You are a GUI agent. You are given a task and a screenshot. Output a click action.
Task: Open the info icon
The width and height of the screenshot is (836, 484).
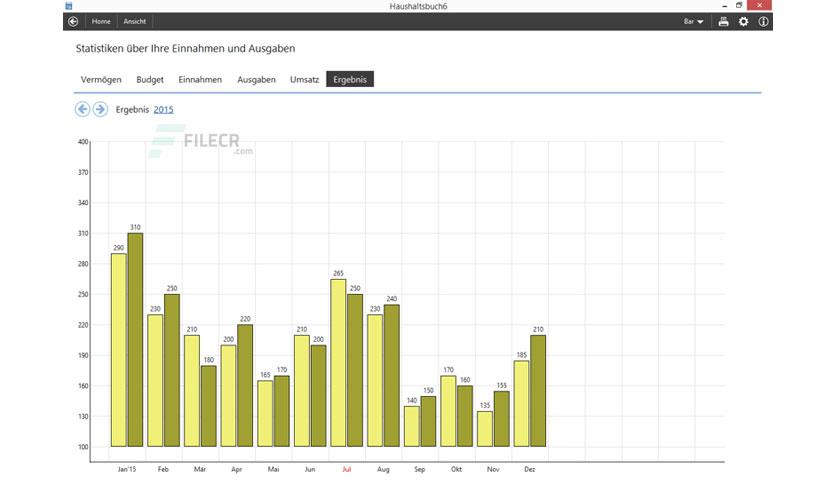[x=763, y=21]
